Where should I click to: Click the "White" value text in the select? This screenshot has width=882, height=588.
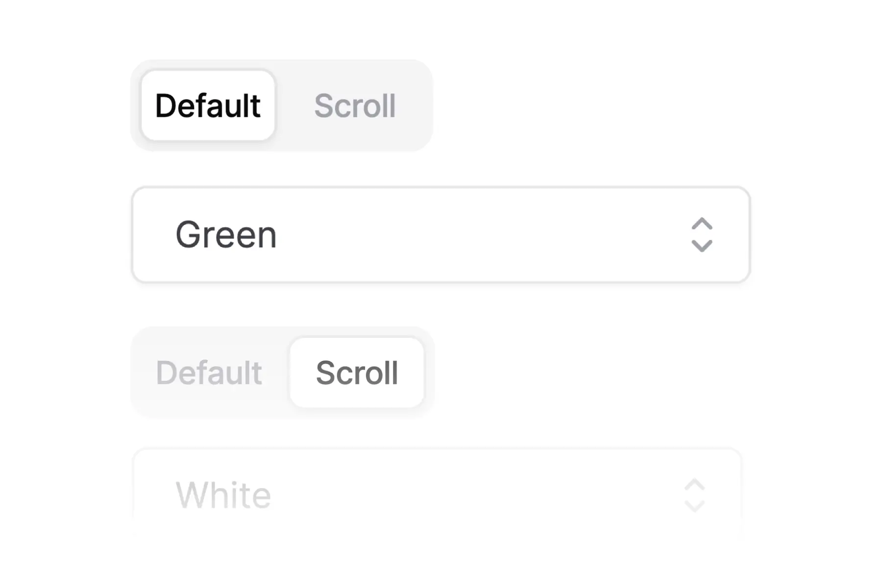pyautogui.click(x=223, y=495)
